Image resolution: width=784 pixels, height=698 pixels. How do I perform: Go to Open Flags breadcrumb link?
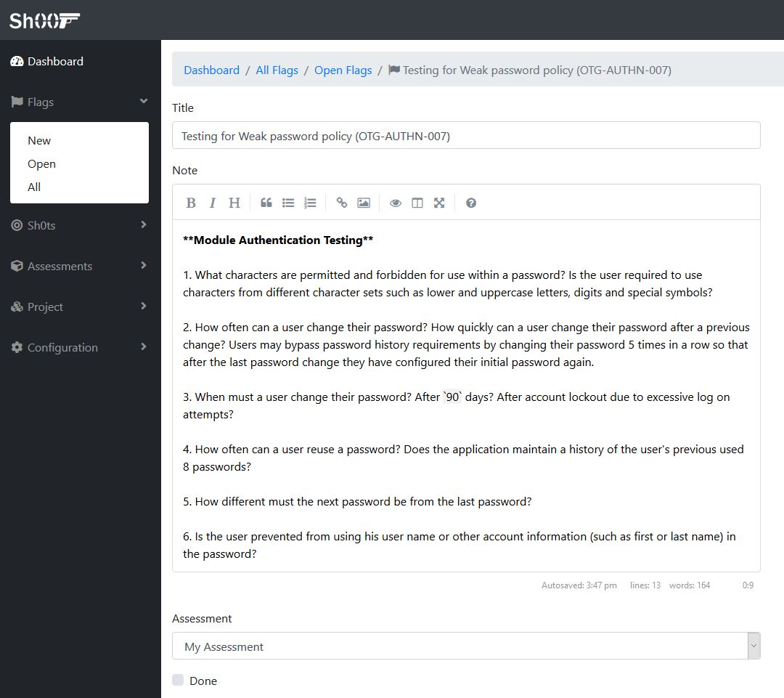point(343,70)
